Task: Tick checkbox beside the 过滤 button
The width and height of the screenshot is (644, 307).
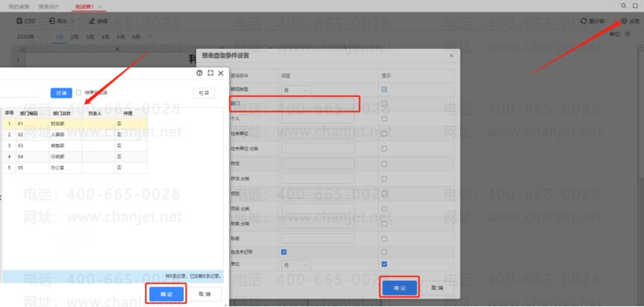Action: [x=78, y=93]
